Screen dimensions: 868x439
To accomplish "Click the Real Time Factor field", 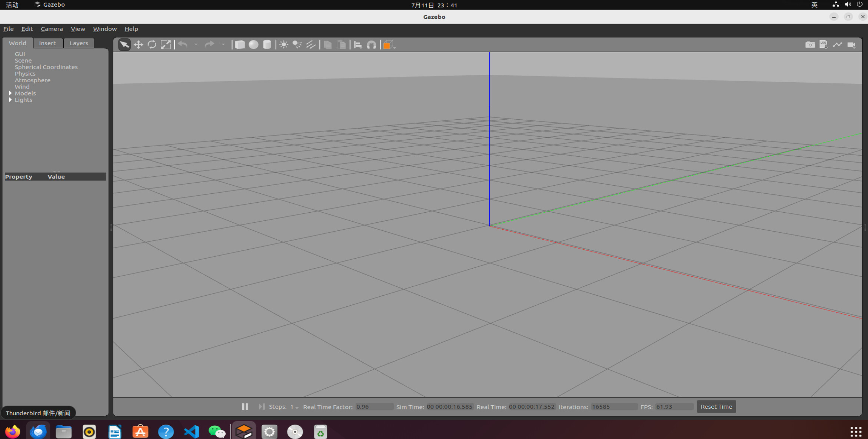I will tap(374, 407).
